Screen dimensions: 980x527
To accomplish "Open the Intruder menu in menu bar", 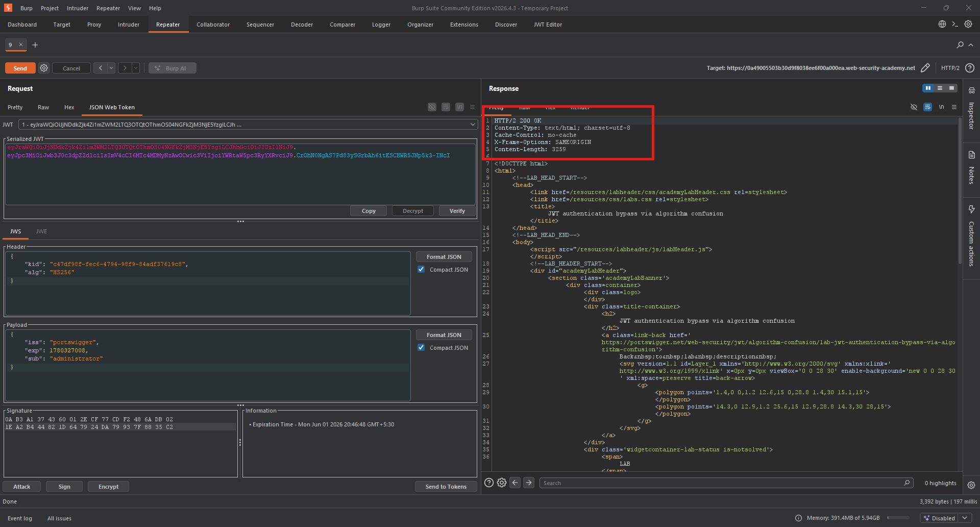I will coord(78,8).
